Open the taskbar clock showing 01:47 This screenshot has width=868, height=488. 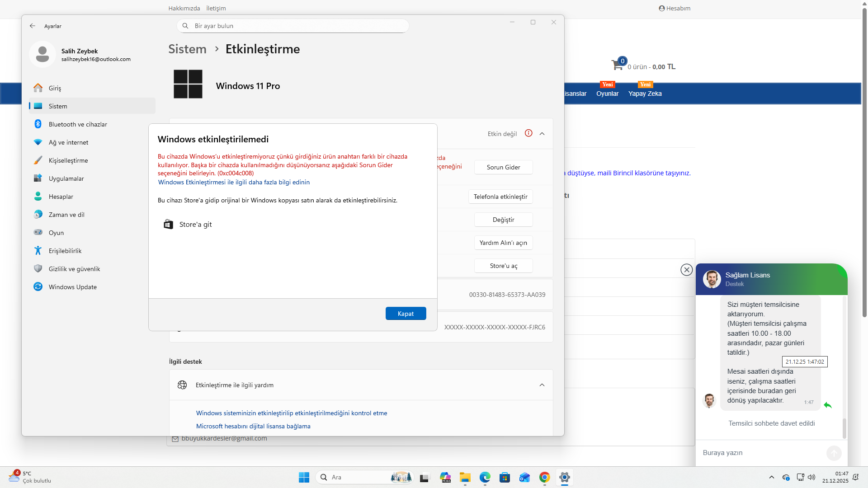pos(835,477)
